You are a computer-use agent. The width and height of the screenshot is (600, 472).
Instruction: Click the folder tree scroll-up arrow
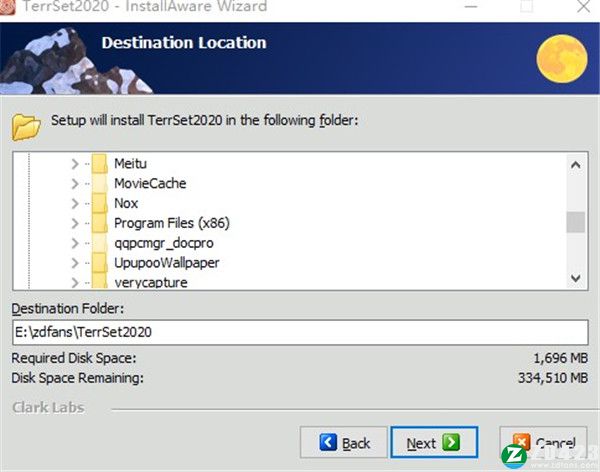576,165
